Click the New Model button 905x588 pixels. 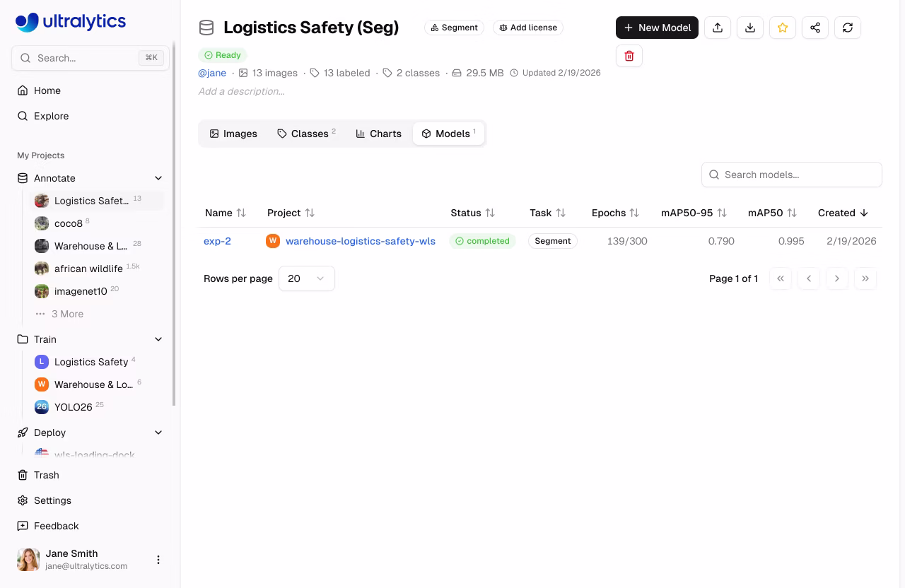(657, 28)
